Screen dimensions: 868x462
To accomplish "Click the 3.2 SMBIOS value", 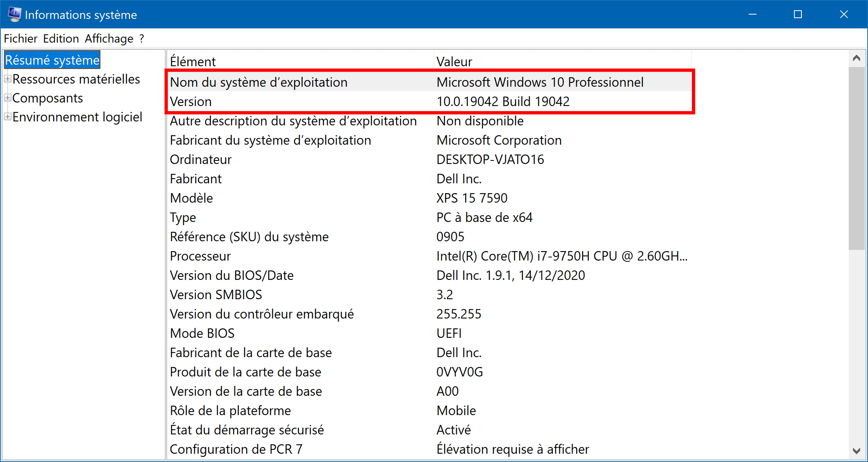I will 445,294.
